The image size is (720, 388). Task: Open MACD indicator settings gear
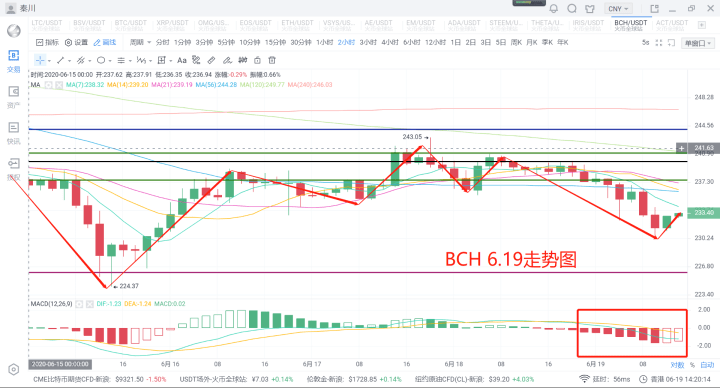tap(79, 304)
